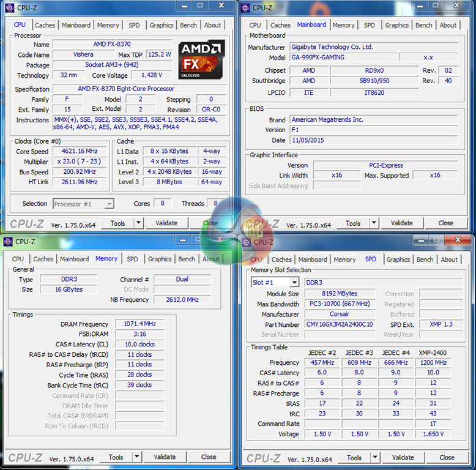Expand the Processor #1 selection combo box
The image size is (476, 470).
point(109,204)
